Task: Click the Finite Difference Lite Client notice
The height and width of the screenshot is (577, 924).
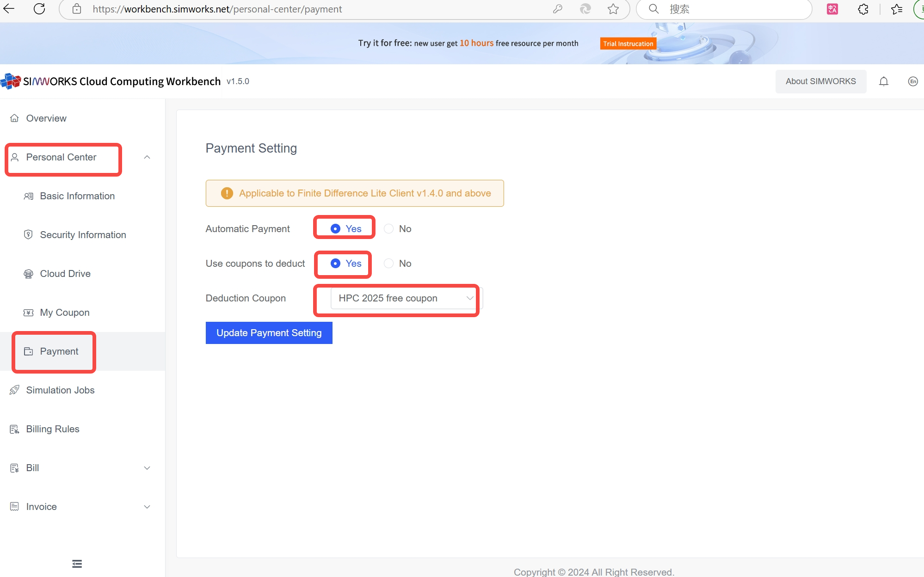Action: [355, 193]
